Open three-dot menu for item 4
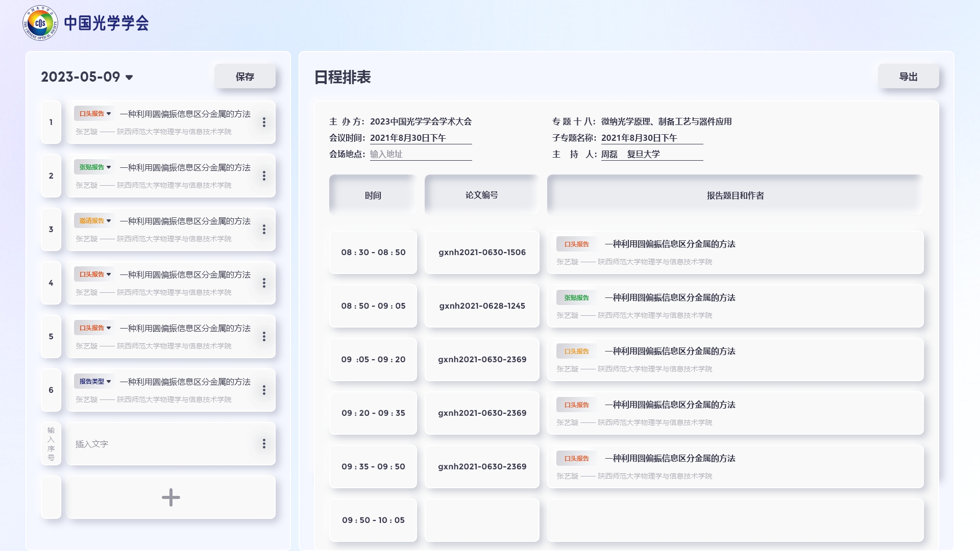980x551 pixels. 264,283
